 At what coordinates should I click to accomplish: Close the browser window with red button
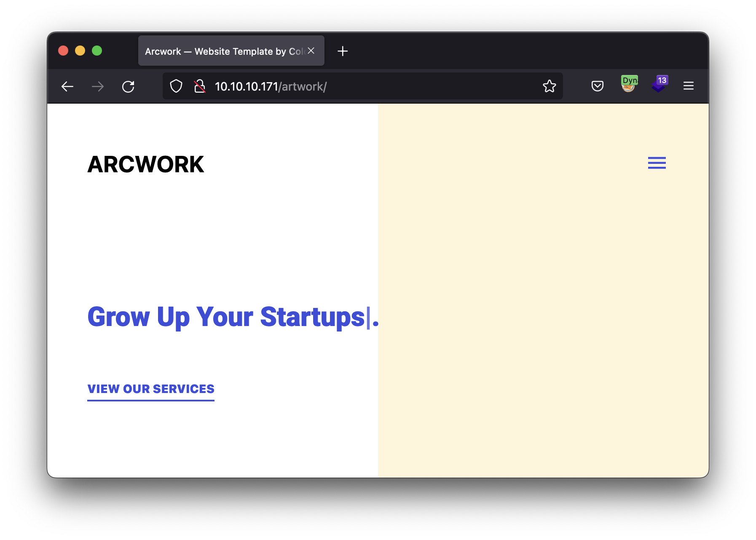63,51
